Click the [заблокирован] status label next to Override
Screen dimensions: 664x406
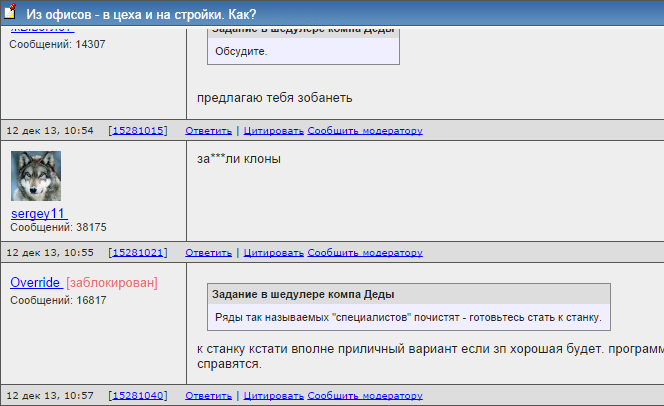(112, 283)
